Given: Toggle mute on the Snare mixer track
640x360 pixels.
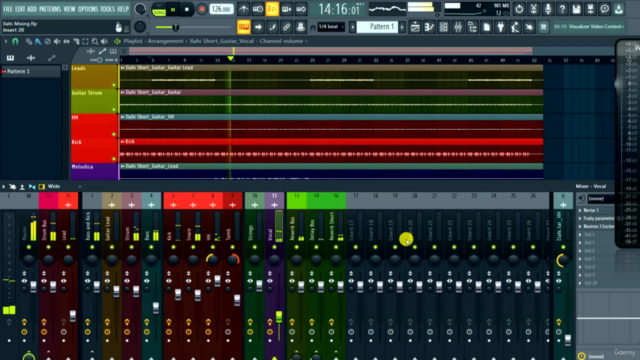Looking at the screenshot, I should click(x=193, y=247).
